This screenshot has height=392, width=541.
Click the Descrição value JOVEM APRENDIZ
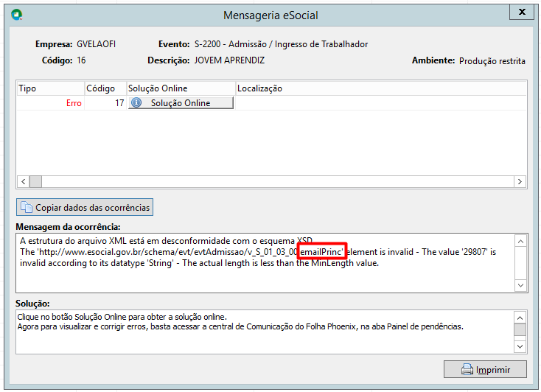pyautogui.click(x=229, y=60)
